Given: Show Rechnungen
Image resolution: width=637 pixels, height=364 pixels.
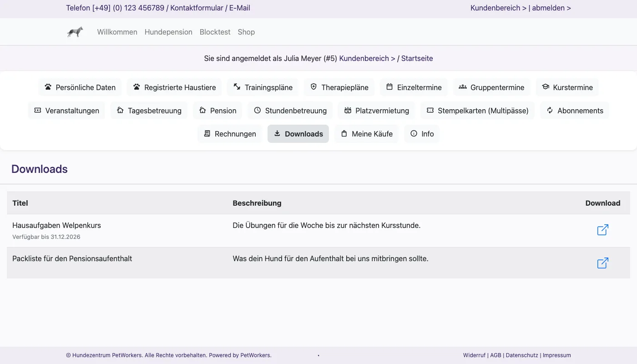Looking at the screenshot, I should coord(230,134).
